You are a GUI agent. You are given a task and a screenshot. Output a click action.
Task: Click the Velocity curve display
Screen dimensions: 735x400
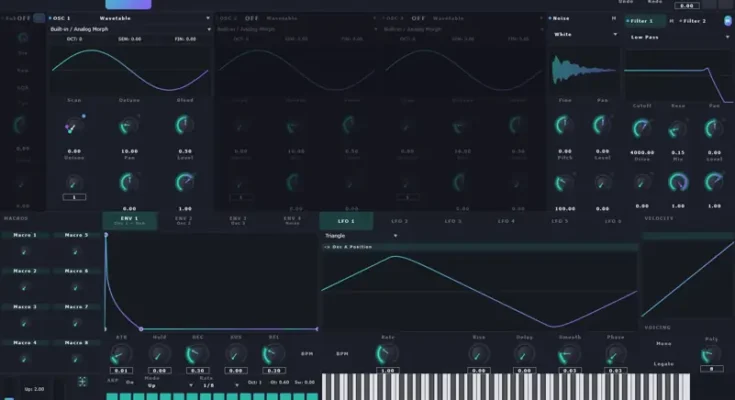(x=687, y=279)
